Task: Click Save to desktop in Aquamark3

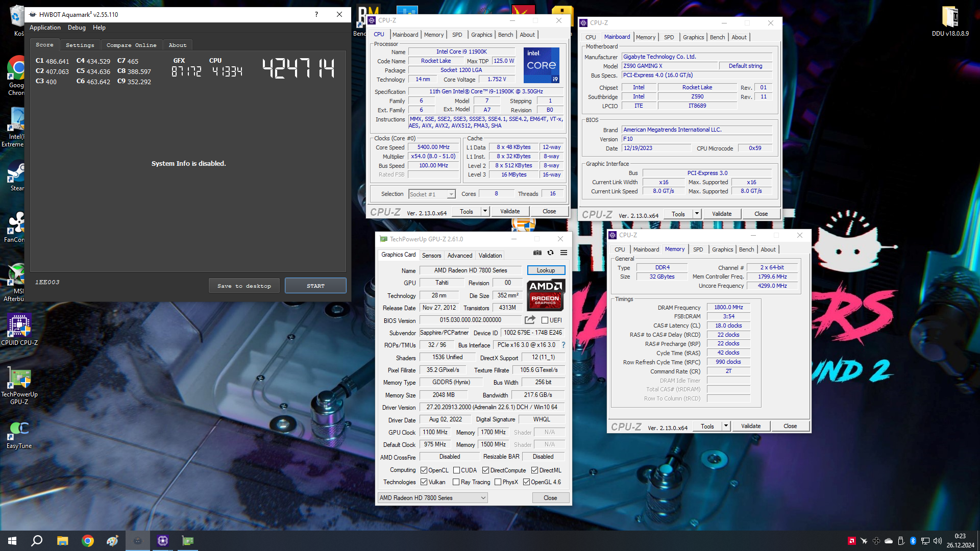Action: [244, 286]
